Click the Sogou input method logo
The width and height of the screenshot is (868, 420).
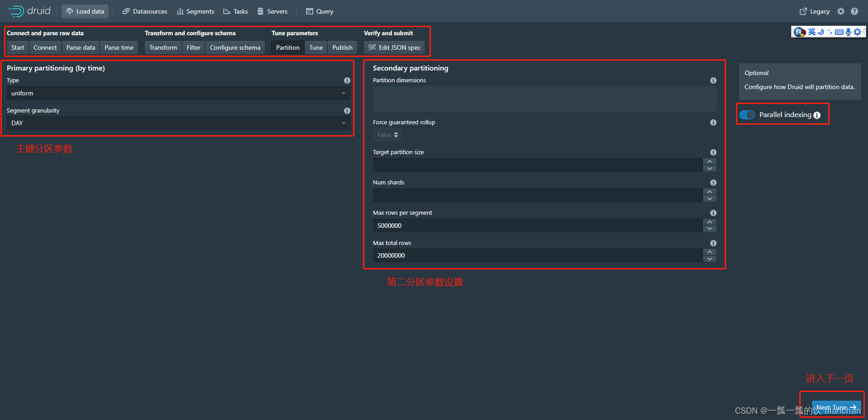799,32
